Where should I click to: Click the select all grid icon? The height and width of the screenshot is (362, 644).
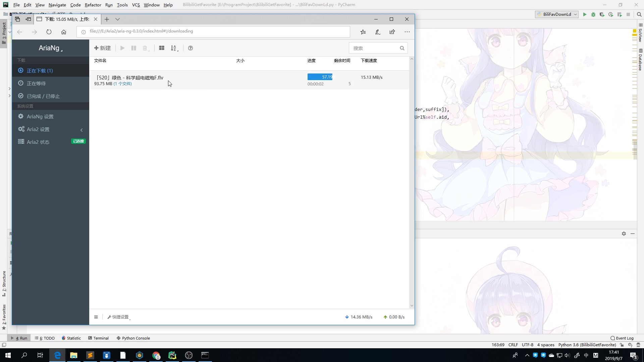tap(162, 48)
